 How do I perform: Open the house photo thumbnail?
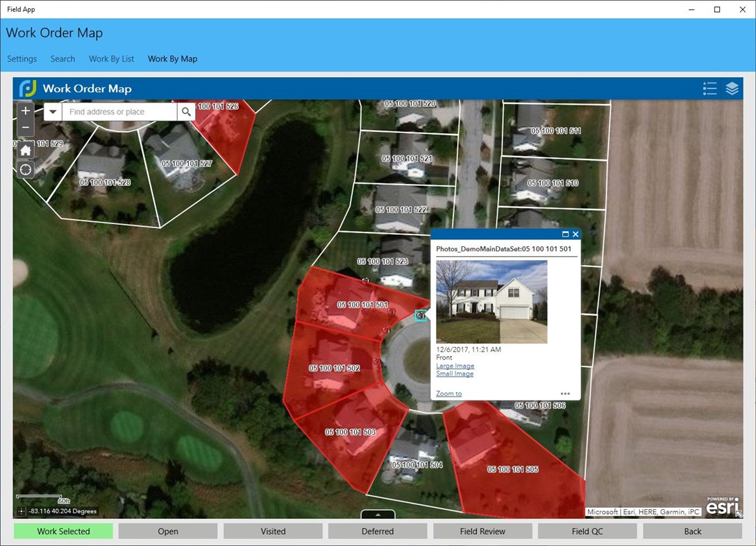click(x=491, y=302)
